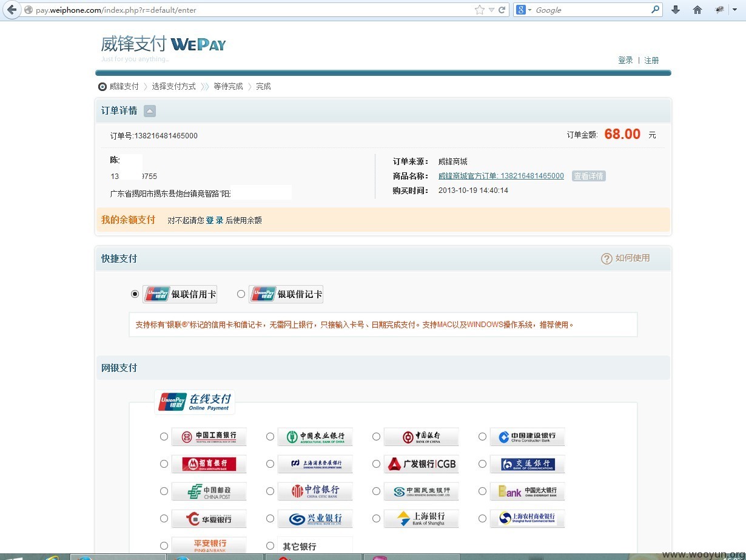This screenshot has width=746, height=560.
Task: Click the 中国建设银行 bank logo
Action: coord(528,437)
